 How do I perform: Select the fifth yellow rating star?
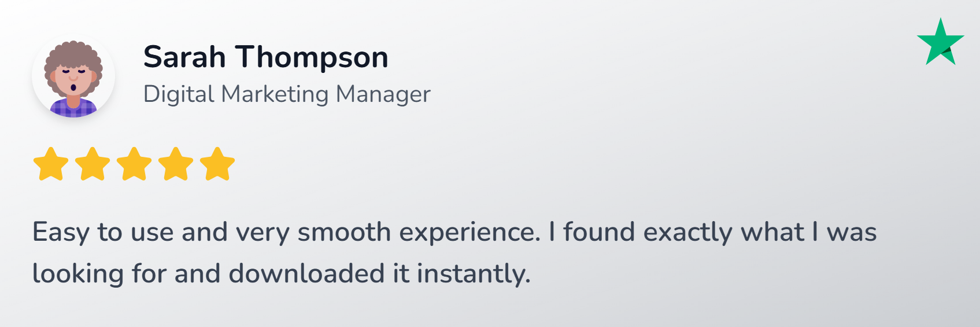217,164
